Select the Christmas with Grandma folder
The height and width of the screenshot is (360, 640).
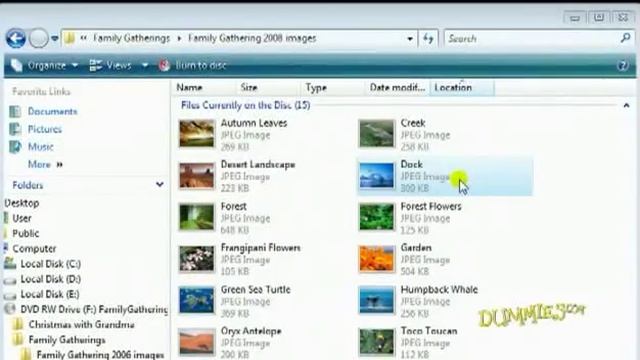click(x=81, y=325)
